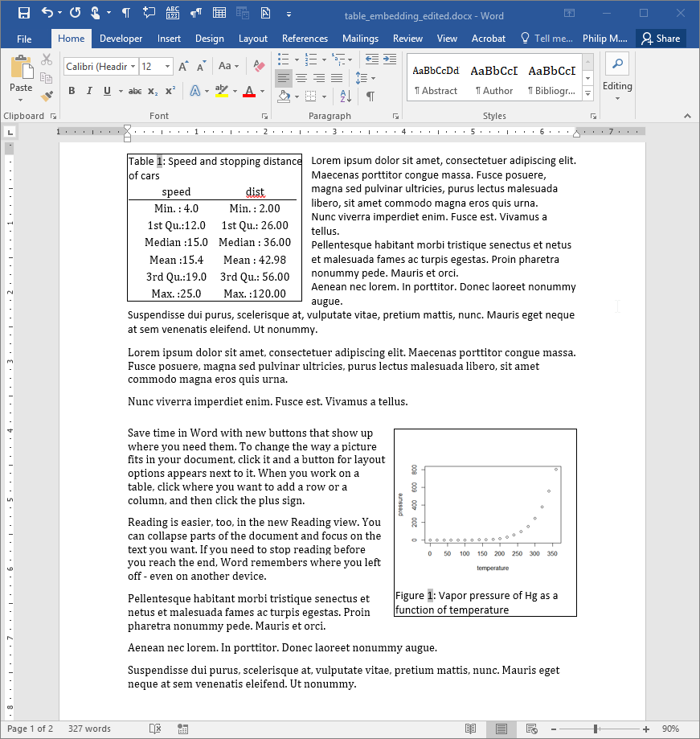
Task: Toggle Italic formatting
Action: coord(89,91)
